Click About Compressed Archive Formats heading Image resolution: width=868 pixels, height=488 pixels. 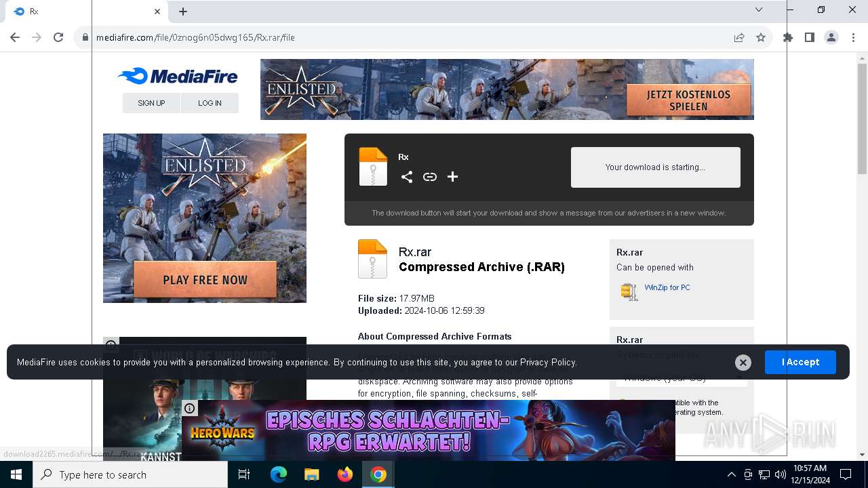[x=435, y=336]
